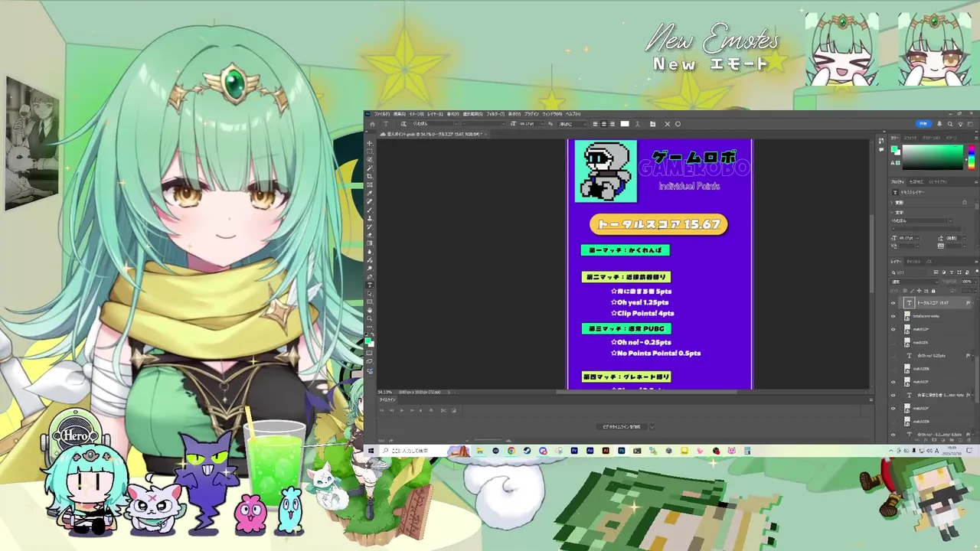Play the timeline
Image resolution: width=980 pixels, height=551 pixels.
pos(402,410)
